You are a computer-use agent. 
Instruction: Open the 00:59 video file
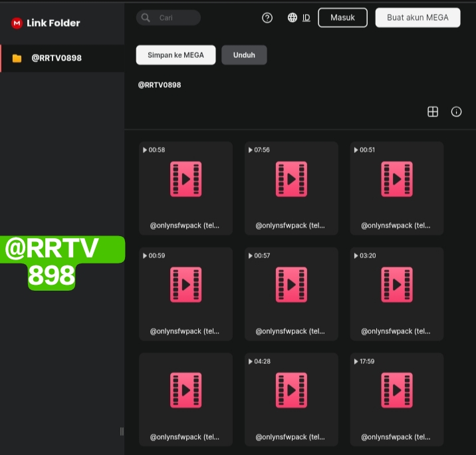click(x=185, y=294)
